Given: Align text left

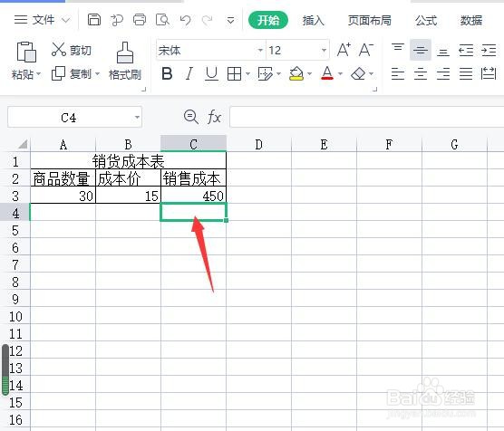Looking at the screenshot, I should 398,74.
